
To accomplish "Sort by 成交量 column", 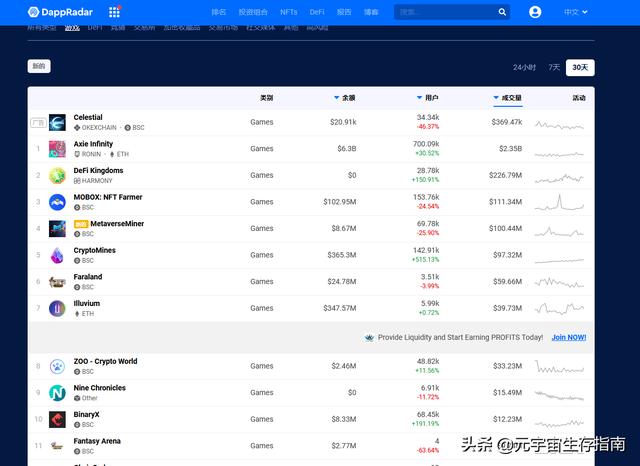I will [x=510, y=98].
